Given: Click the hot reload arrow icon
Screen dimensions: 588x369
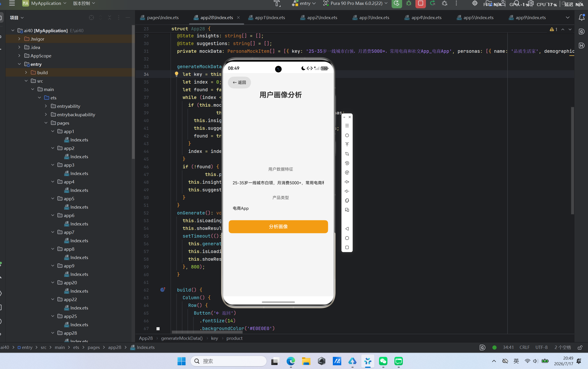Looking at the screenshot, I should pyautogui.click(x=432, y=3).
